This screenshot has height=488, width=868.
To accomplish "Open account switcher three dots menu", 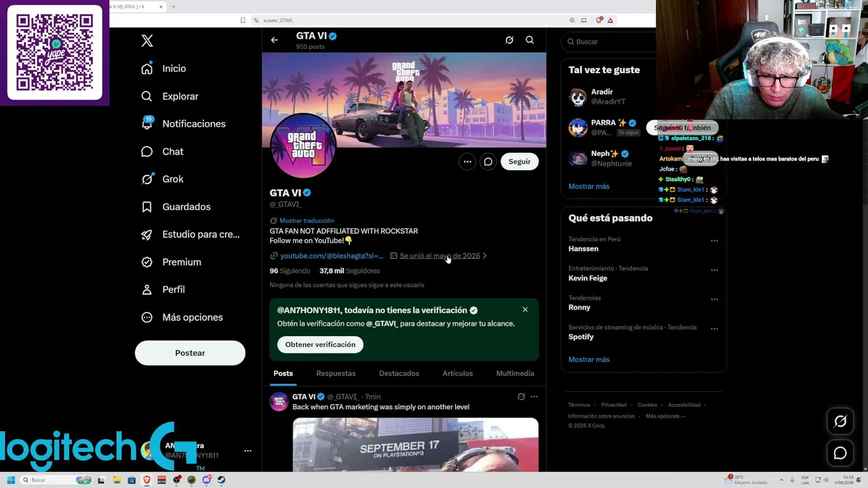I will (248, 451).
